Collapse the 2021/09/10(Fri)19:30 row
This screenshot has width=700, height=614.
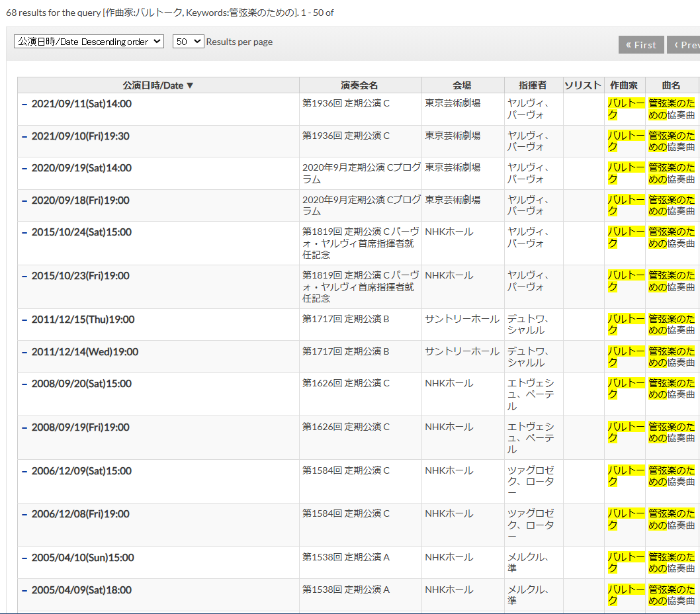point(24,137)
